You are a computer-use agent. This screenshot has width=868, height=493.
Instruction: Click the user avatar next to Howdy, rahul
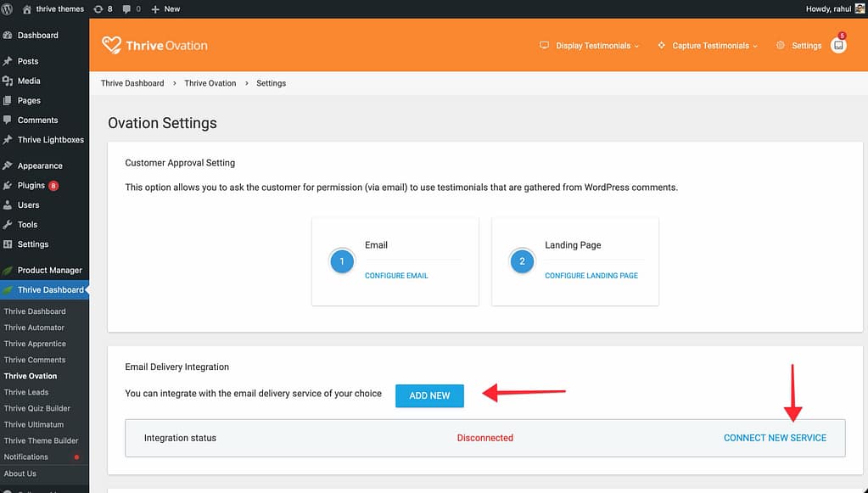[x=860, y=8]
